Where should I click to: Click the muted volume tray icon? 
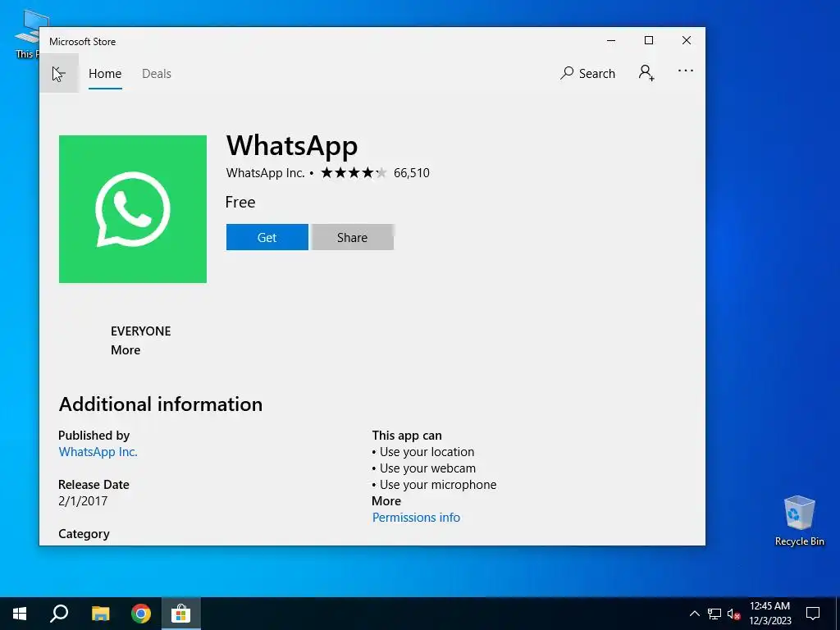pos(733,614)
